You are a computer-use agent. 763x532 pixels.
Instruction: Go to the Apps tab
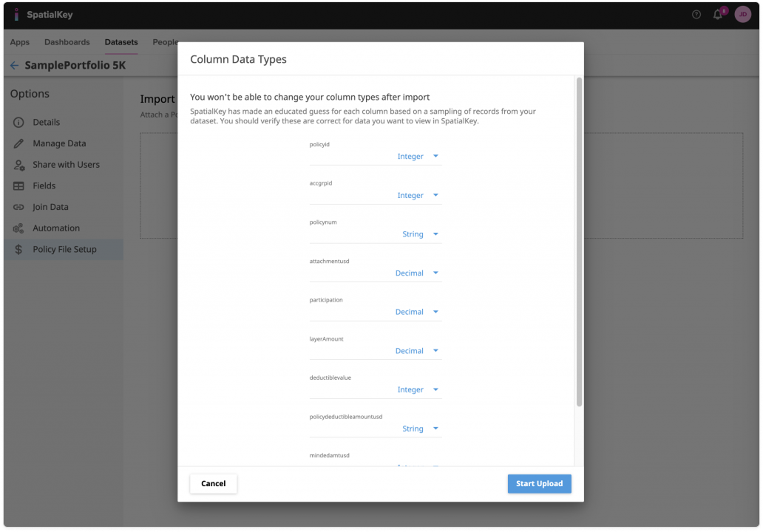20,42
